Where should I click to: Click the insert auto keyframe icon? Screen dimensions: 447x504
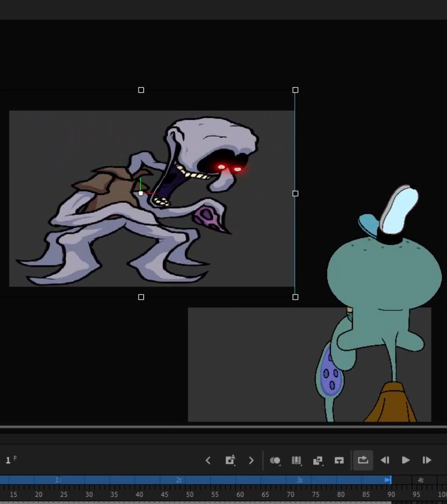[x=230, y=460]
